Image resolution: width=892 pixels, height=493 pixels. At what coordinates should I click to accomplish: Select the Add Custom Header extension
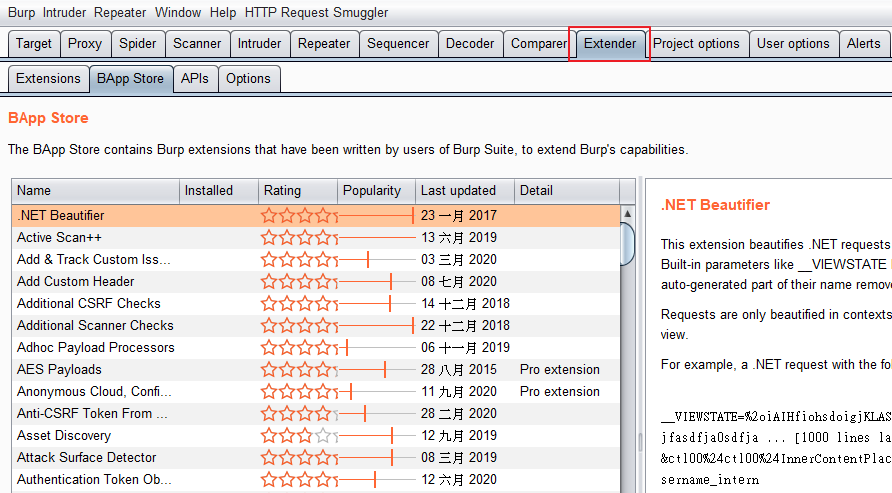316,281
